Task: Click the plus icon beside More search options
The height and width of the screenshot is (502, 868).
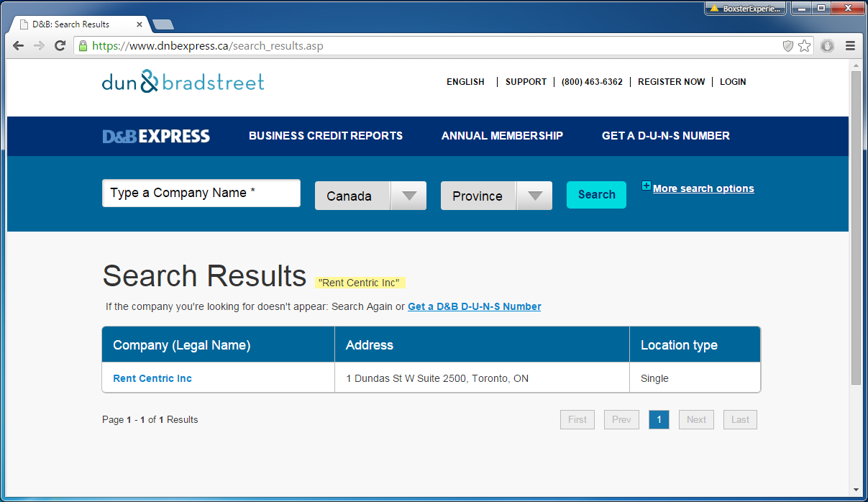Action: tap(646, 187)
